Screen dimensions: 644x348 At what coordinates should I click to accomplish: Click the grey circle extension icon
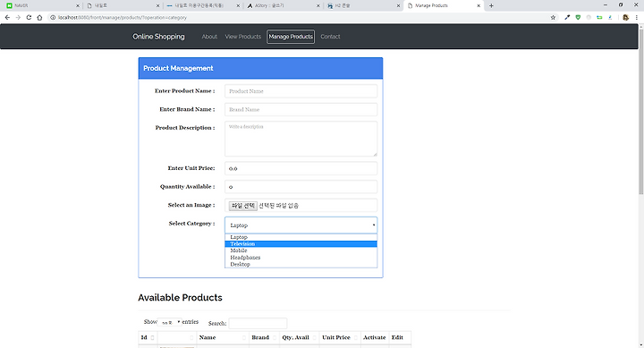click(589, 18)
